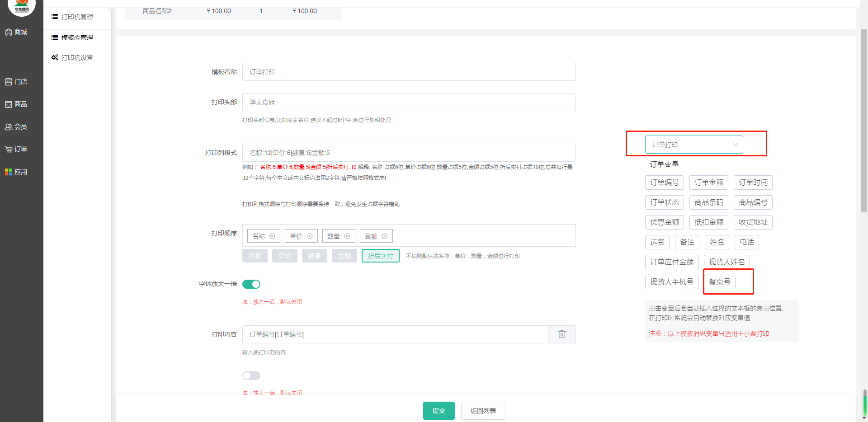Click the page vertical scrollbar
Screen dimensions: 868x422
[x=864, y=136]
